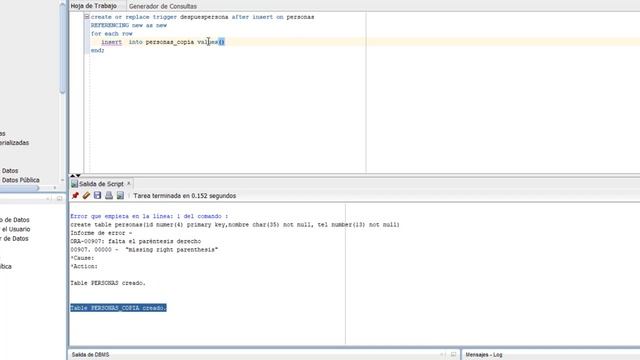The width and height of the screenshot is (640, 360).
Task: Click the '*Action:' output line
Action: tap(84, 266)
